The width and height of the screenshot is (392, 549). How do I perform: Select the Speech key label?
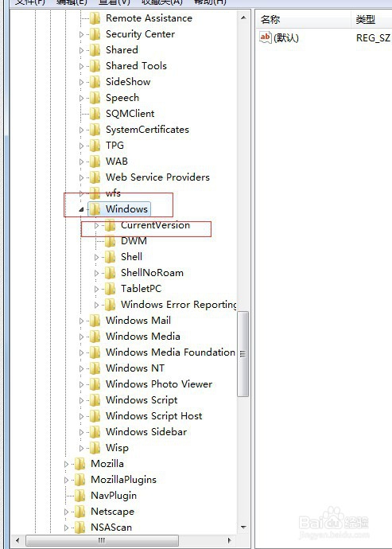(122, 98)
